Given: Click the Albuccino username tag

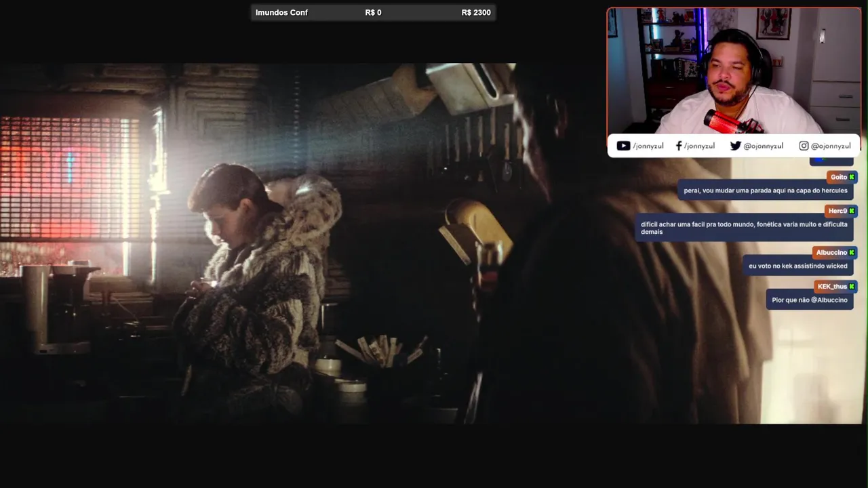Looking at the screenshot, I should click(835, 252).
